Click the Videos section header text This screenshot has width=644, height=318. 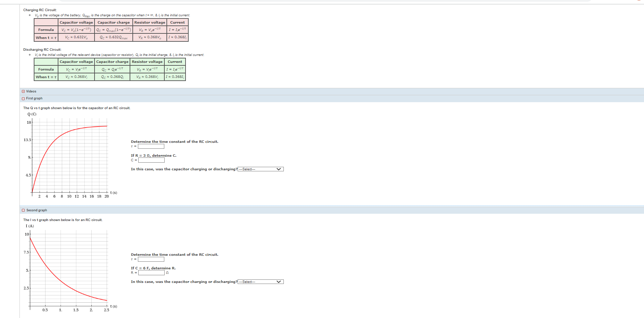coord(31,91)
